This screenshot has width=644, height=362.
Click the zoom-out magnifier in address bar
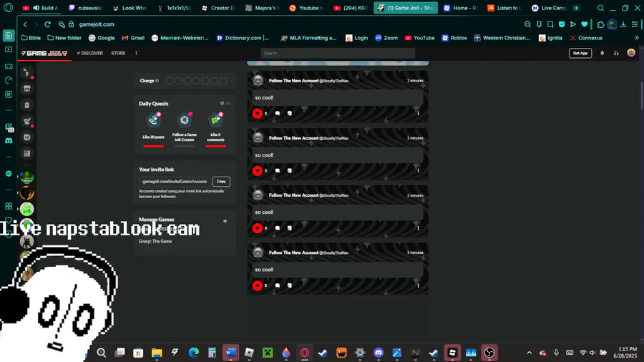[x=527, y=24]
